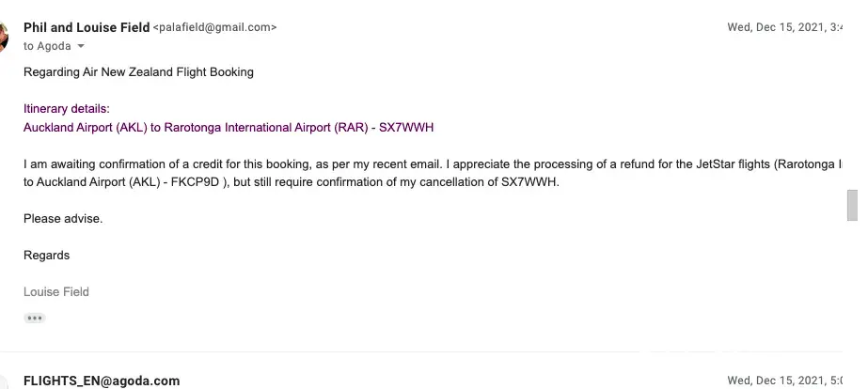Click the 'Please advise.' line
868x389 pixels.
[x=63, y=218]
